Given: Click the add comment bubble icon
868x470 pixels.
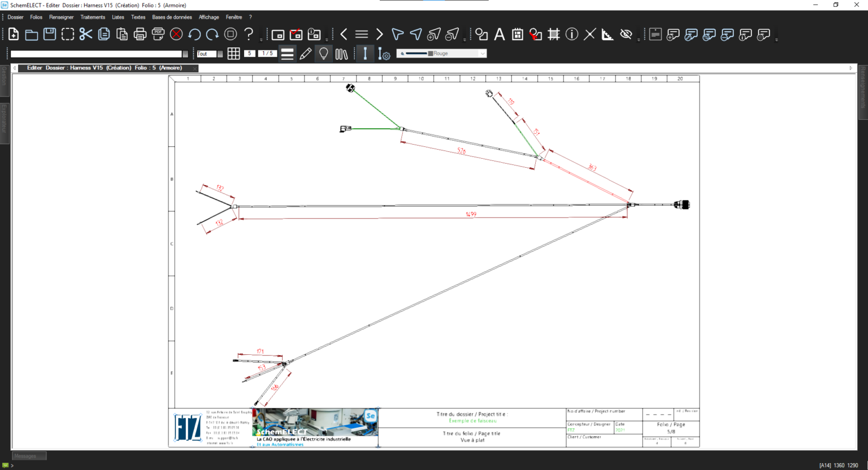Looking at the screenshot, I should pos(672,35).
